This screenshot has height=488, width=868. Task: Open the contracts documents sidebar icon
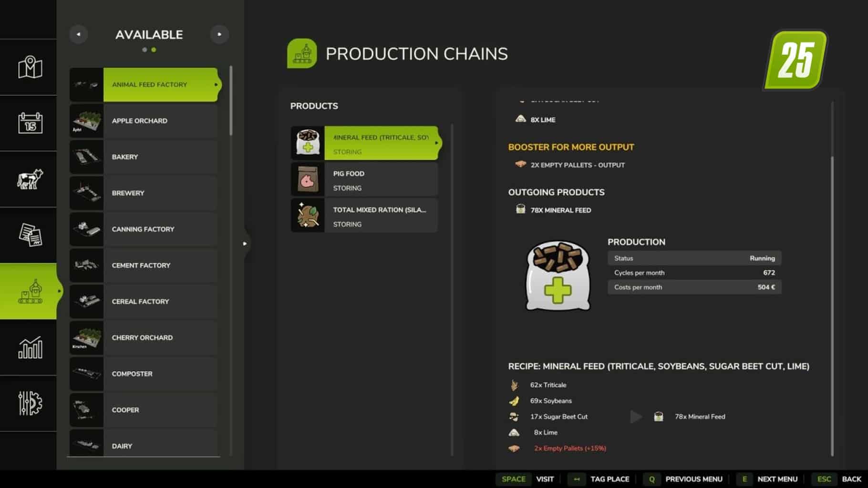[30, 234]
